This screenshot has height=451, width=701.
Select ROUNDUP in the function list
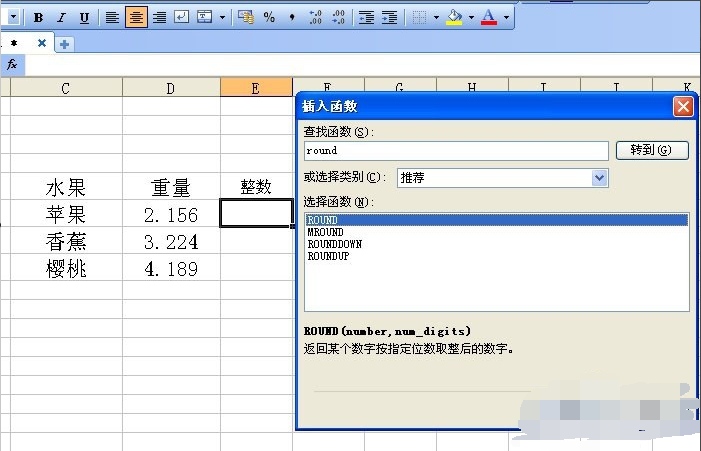(328, 256)
